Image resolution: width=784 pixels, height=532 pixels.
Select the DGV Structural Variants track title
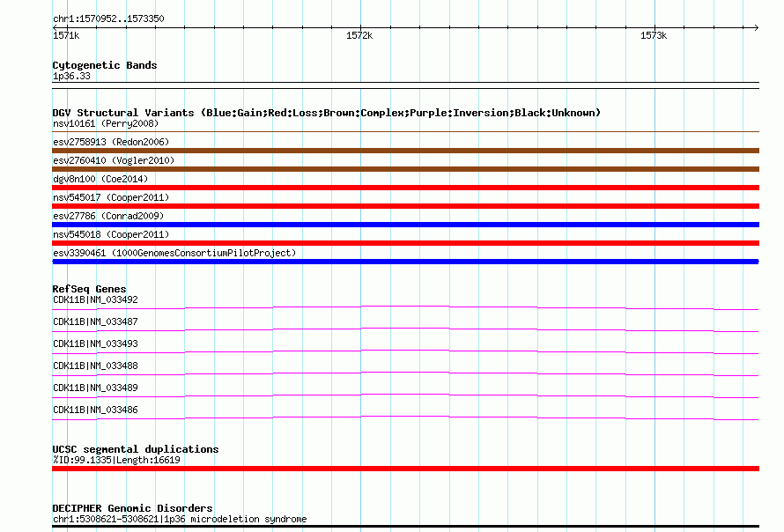(x=327, y=113)
